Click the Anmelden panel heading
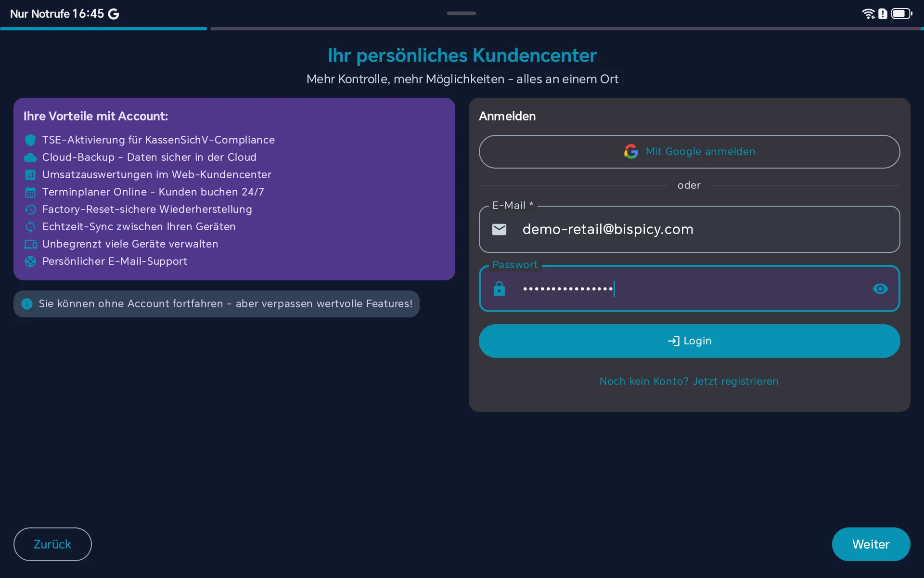Image resolution: width=924 pixels, height=578 pixels. click(507, 117)
